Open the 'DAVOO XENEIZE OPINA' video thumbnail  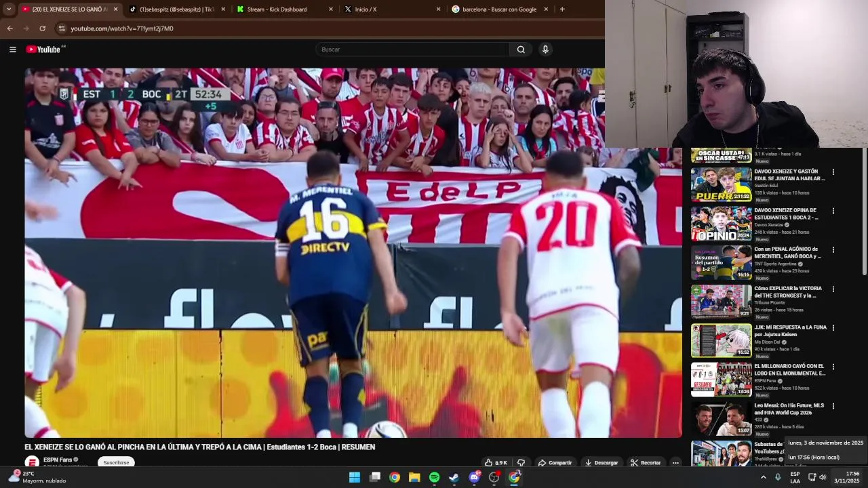[721, 224]
